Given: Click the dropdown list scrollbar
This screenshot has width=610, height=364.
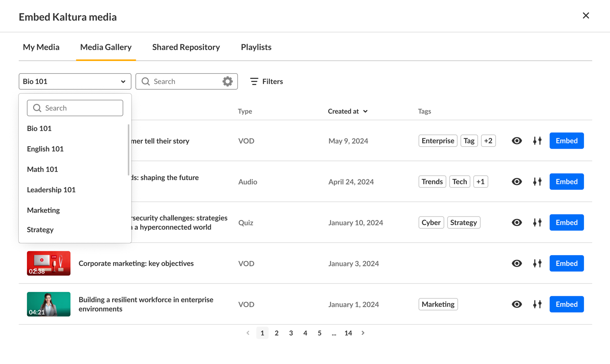Looking at the screenshot, I should (x=129, y=149).
